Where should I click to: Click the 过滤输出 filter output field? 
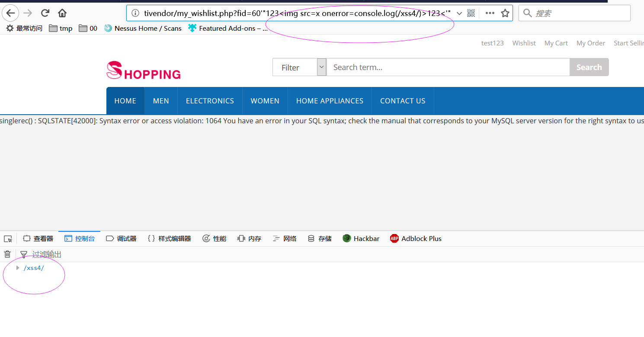[47, 254]
